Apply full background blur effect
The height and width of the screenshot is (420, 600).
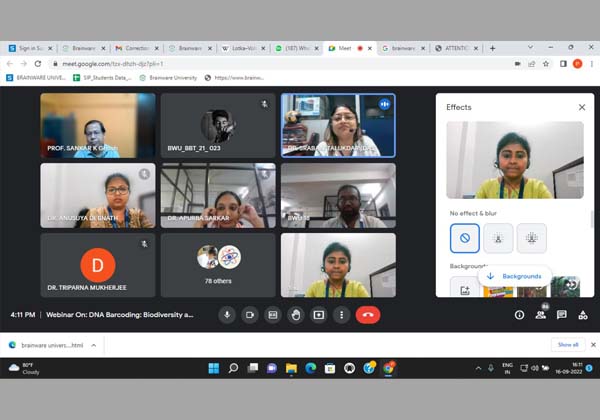tap(531, 238)
